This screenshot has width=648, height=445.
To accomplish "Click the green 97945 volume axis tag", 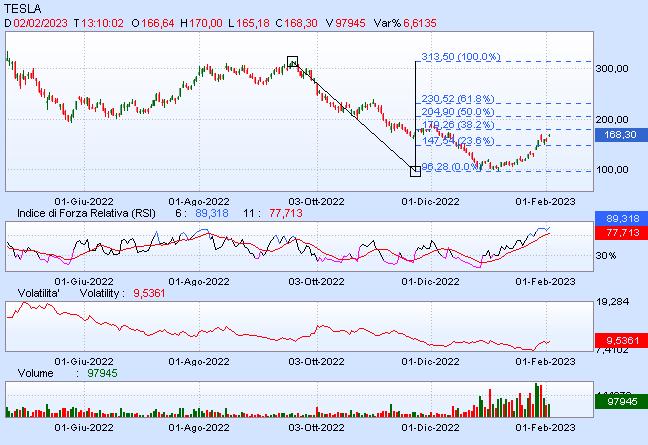I will pyautogui.click(x=621, y=402).
